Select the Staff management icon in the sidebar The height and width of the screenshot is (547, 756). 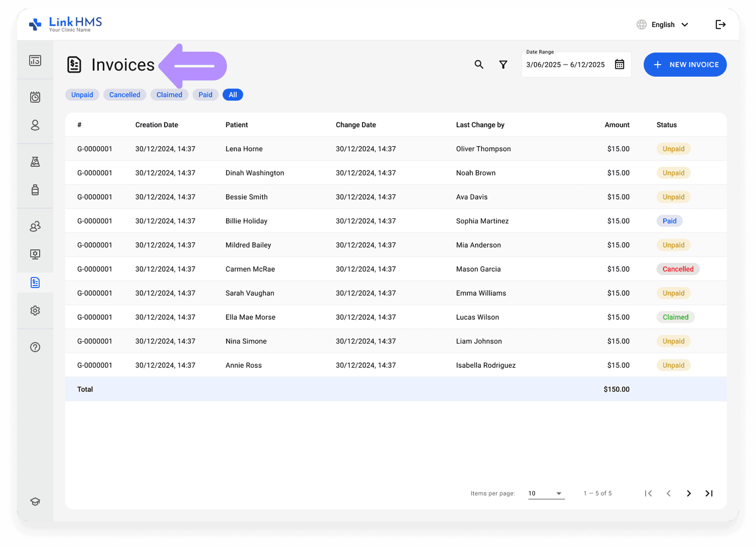35,226
